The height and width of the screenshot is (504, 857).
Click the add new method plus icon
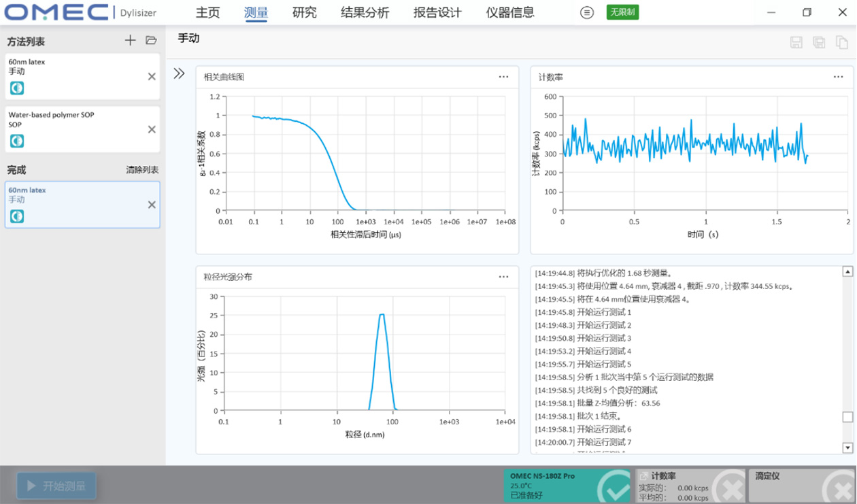pyautogui.click(x=129, y=40)
